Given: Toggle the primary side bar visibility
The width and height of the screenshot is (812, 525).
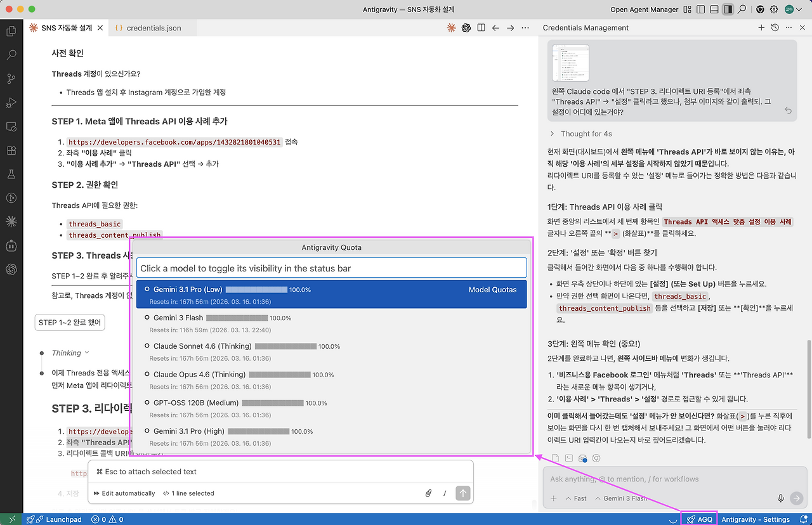Looking at the screenshot, I should click(x=701, y=10).
